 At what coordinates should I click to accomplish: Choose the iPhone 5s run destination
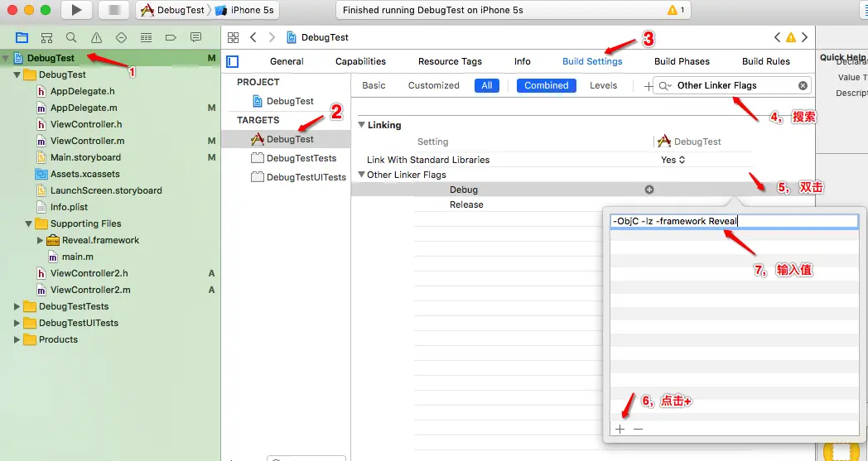(244, 10)
